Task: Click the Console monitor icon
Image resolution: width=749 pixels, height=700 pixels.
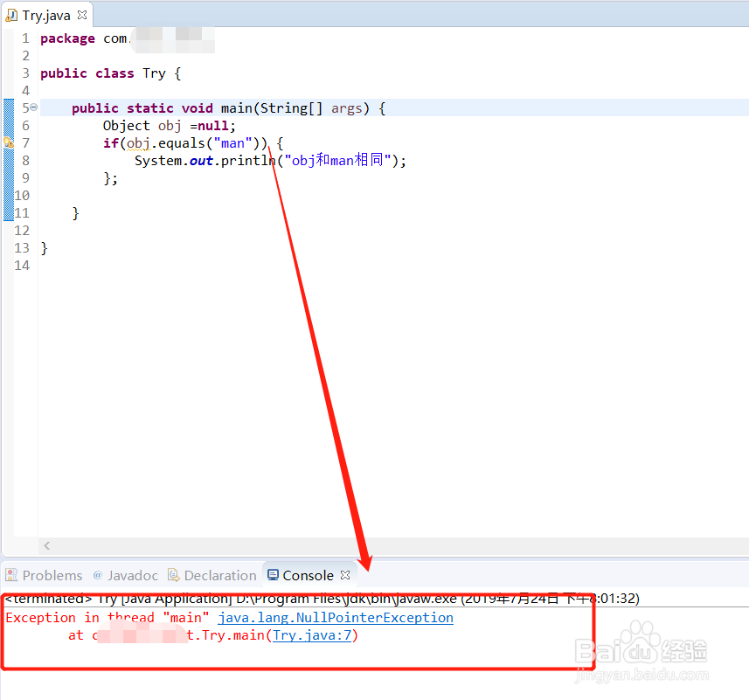Action: click(x=273, y=575)
